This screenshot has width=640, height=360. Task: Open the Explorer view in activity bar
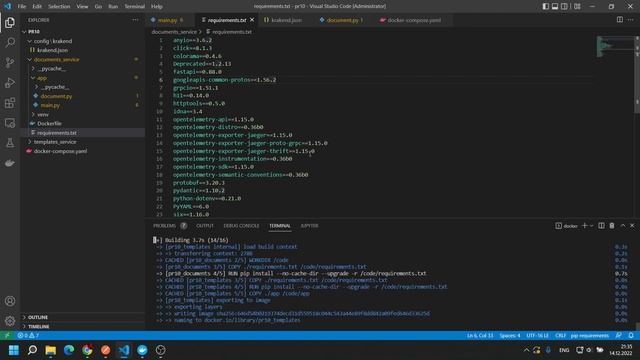(x=10, y=22)
